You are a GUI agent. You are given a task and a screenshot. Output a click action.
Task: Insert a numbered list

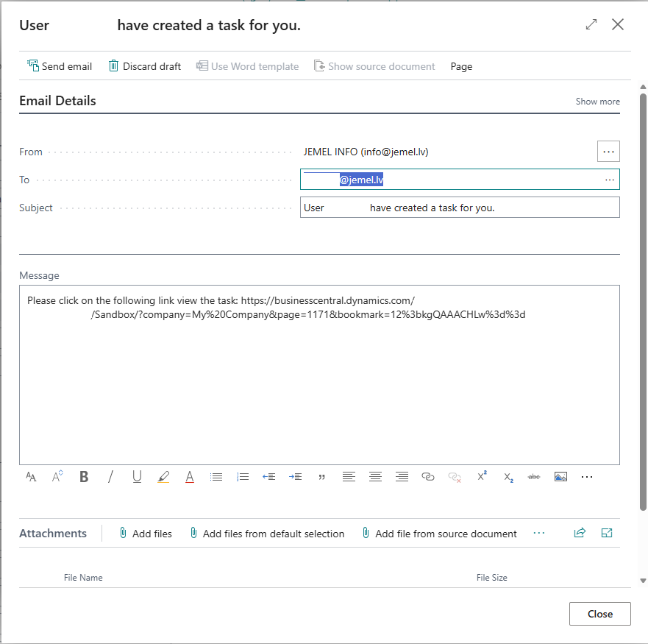point(243,477)
